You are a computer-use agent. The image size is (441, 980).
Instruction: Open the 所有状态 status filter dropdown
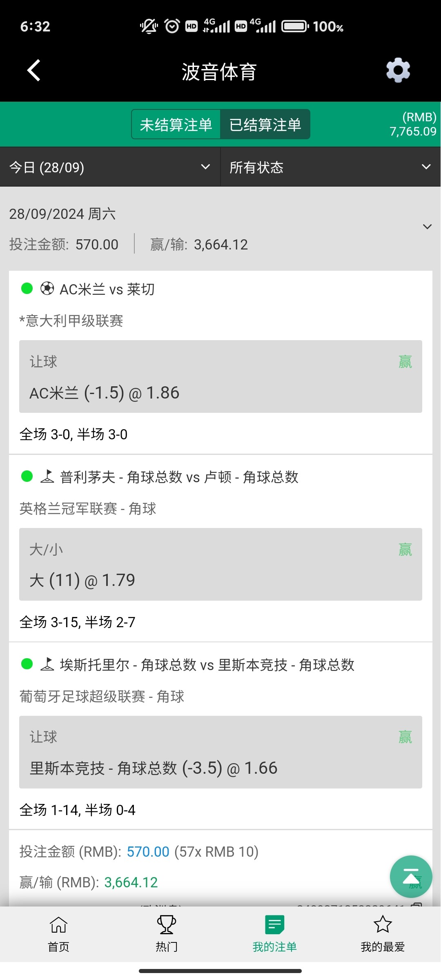point(330,167)
